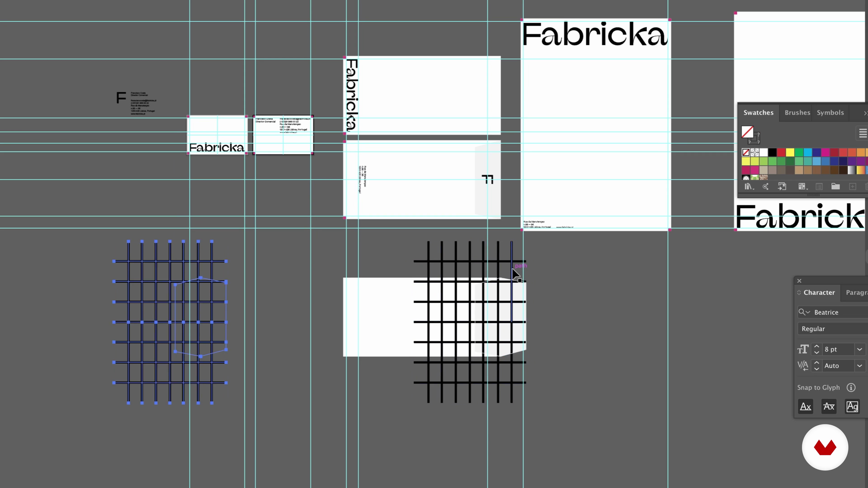
Task: Switch to the Brushes tab
Action: [x=797, y=113]
